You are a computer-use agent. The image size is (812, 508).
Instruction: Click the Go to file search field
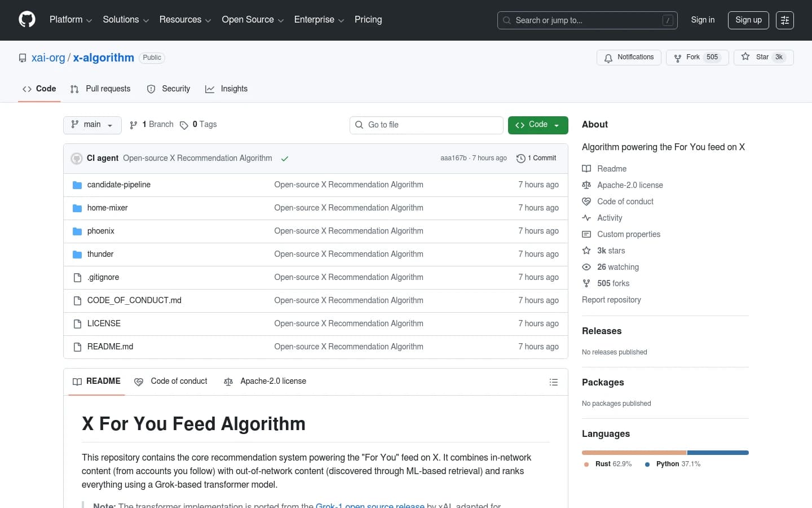click(426, 125)
